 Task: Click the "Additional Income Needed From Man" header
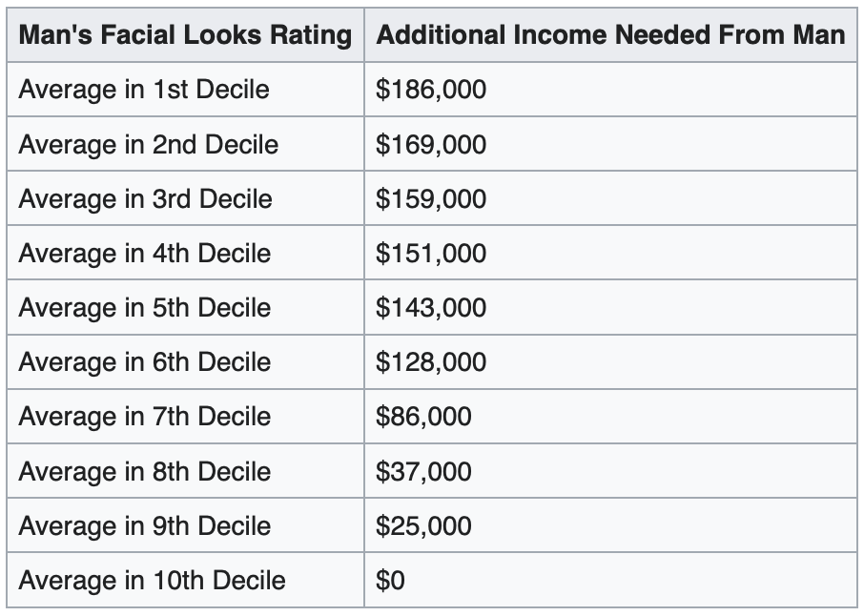point(610,36)
